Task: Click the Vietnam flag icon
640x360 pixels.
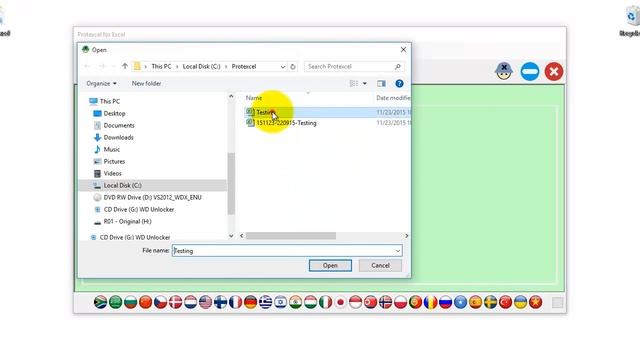Action: tap(536, 302)
